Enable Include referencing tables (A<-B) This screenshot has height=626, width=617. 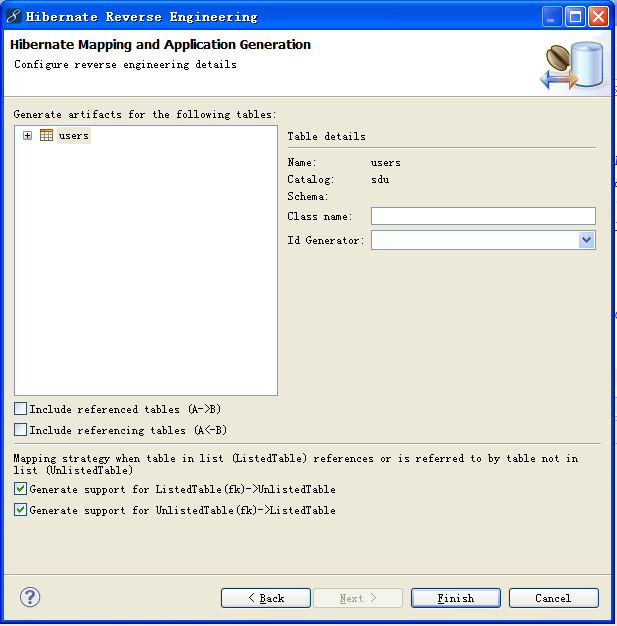coord(20,430)
